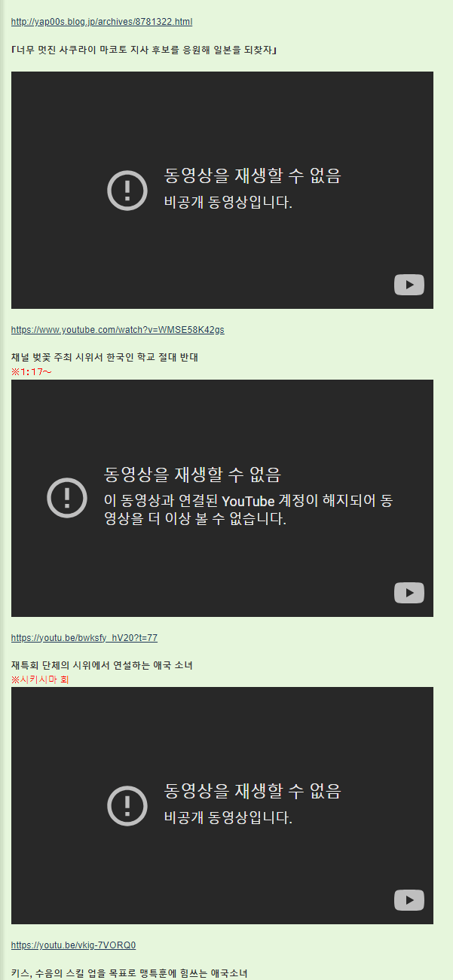Viewport: 453px width, 980px height.
Task: Click the YouTube logo in the third video player
Action: point(409,900)
